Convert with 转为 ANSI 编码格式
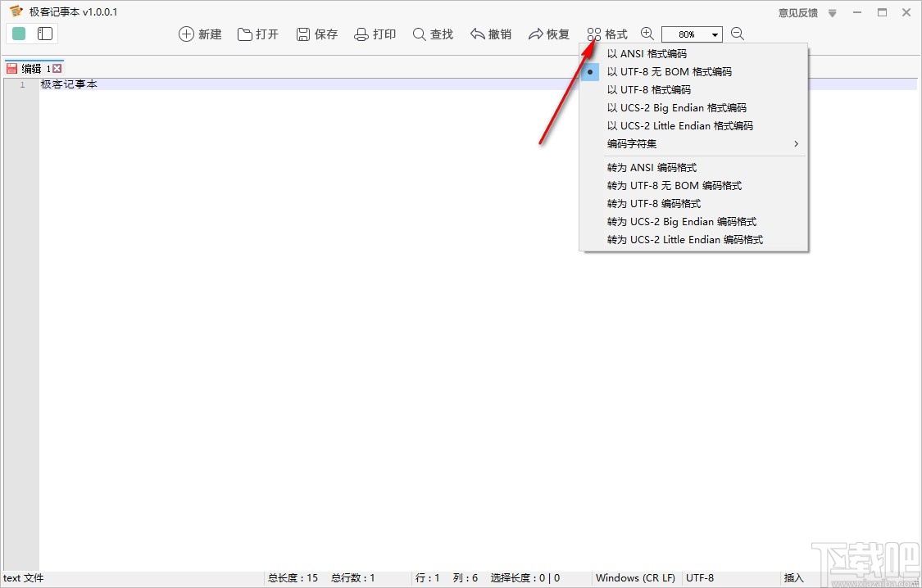The height and width of the screenshot is (588, 922). pyautogui.click(x=693, y=167)
